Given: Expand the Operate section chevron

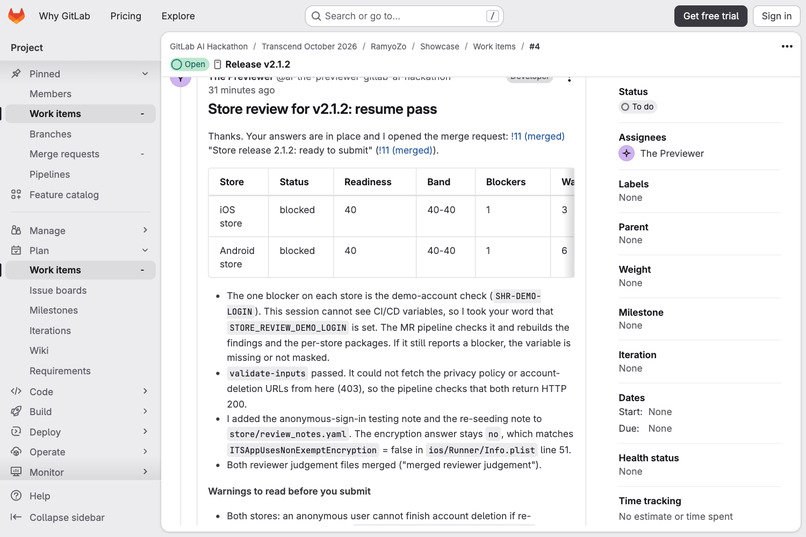Looking at the screenshot, I should 145,452.
